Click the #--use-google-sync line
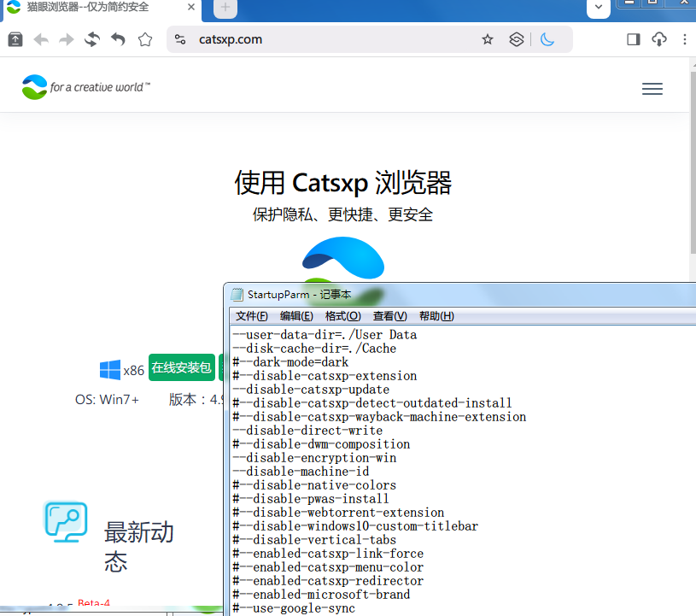The width and height of the screenshot is (696, 616). (294, 608)
